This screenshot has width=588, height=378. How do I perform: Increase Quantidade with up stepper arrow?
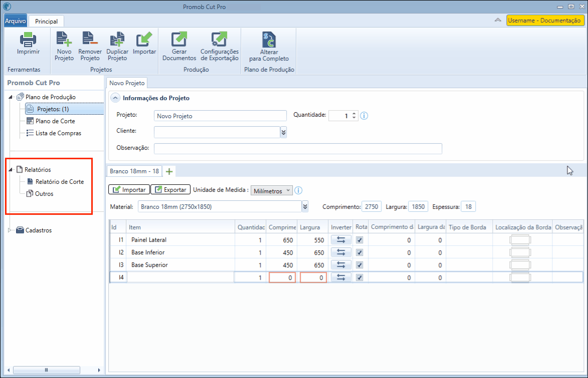tap(354, 114)
